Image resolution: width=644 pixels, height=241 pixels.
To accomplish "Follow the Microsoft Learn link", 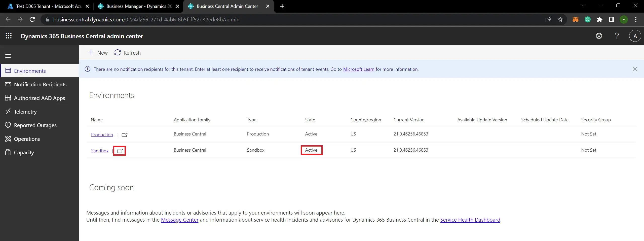I will (359, 69).
